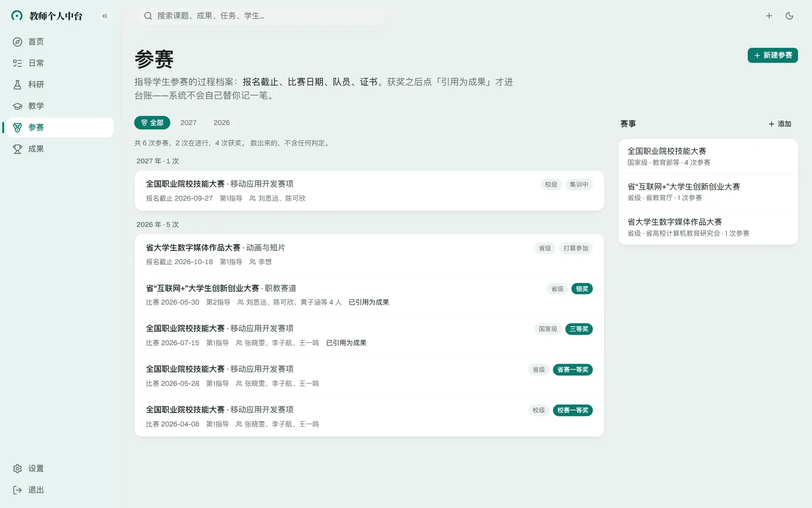Click team members 刘思远、陈可欣 on the 2027 entry
Screen dimensions: 812x508
[x=278, y=199]
